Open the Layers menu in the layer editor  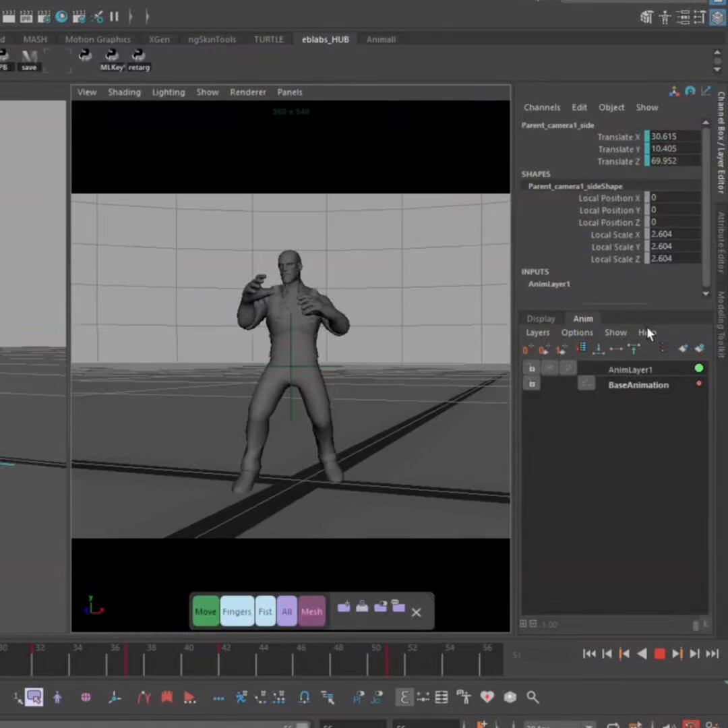[x=537, y=332]
